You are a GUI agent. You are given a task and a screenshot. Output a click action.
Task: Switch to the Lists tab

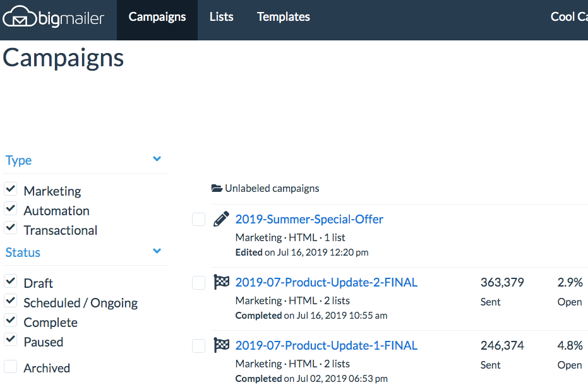221,17
